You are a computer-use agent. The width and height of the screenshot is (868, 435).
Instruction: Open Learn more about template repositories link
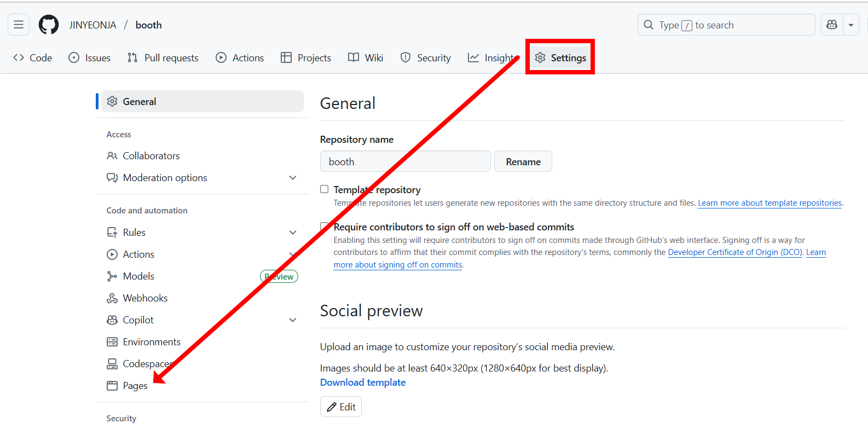[770, 203]
